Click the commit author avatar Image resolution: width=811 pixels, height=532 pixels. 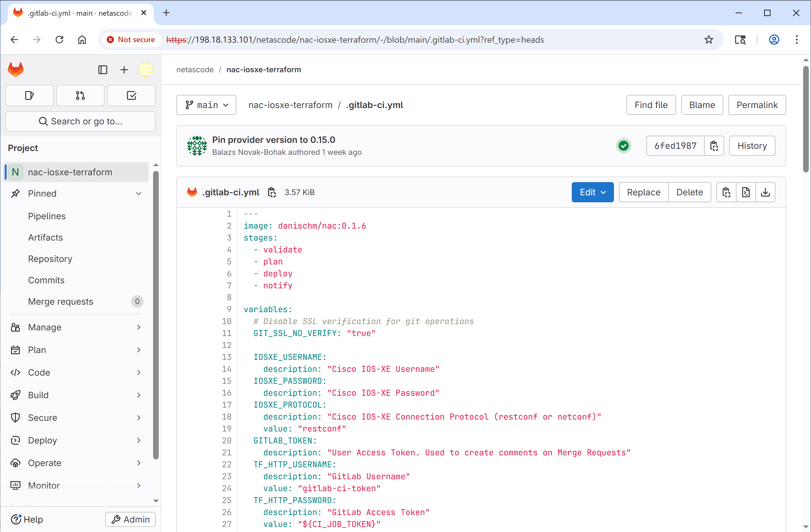pos(197,146)
